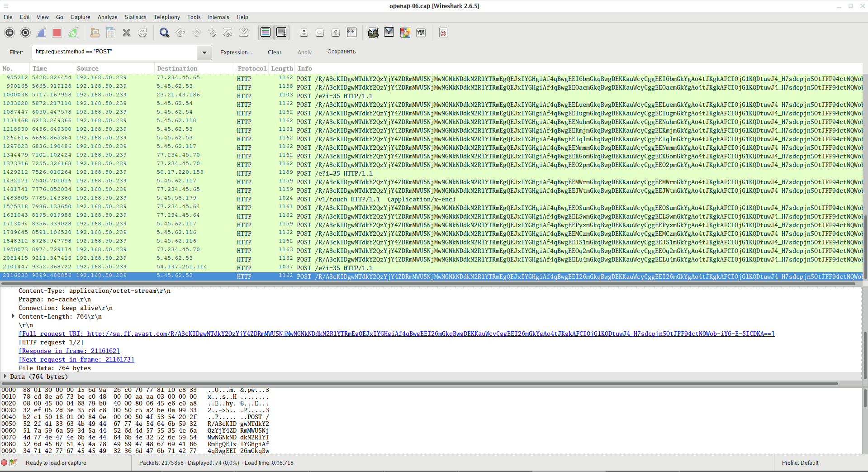The width and height of the screenshot is (868, 472).
Task: Jump to last packet icon
Action: pyautogui.click(x=244, y=33)
